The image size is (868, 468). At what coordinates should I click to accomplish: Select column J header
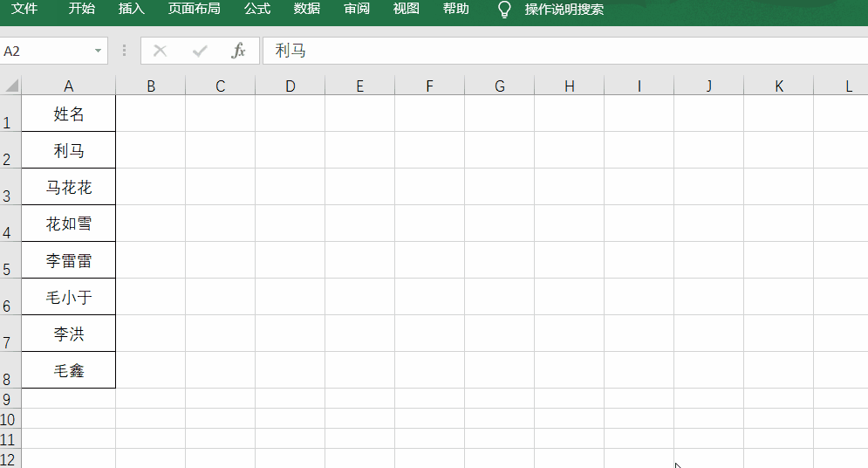point(708,86)
